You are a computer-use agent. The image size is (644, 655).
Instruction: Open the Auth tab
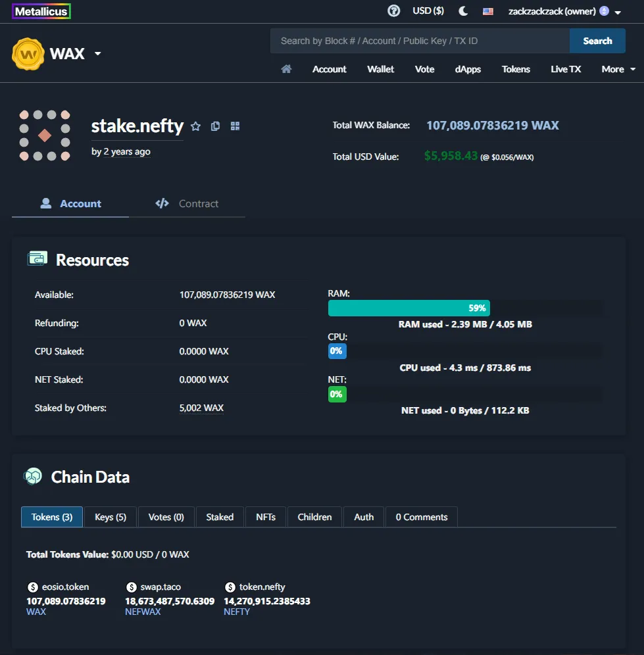(364, 517)
